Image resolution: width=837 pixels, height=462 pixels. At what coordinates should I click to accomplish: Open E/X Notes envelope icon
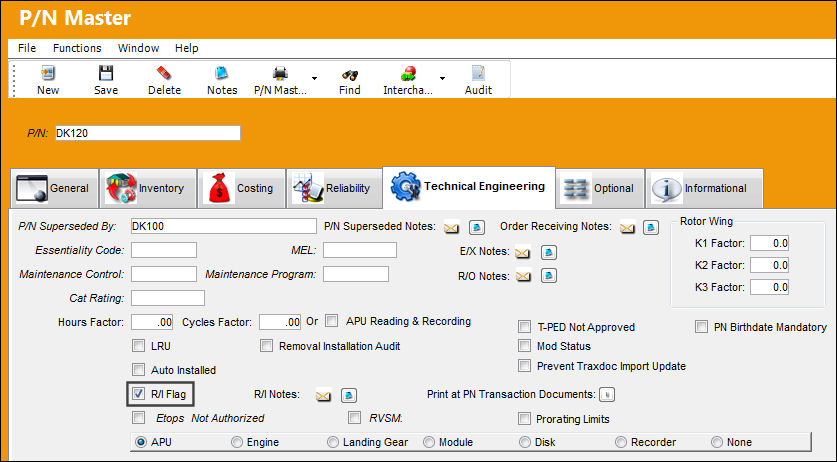tap(523, 253)
